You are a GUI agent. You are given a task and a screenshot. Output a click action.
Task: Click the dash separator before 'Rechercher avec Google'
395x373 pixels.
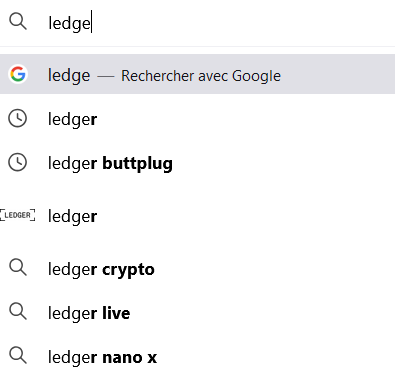[x=106, y=76]
